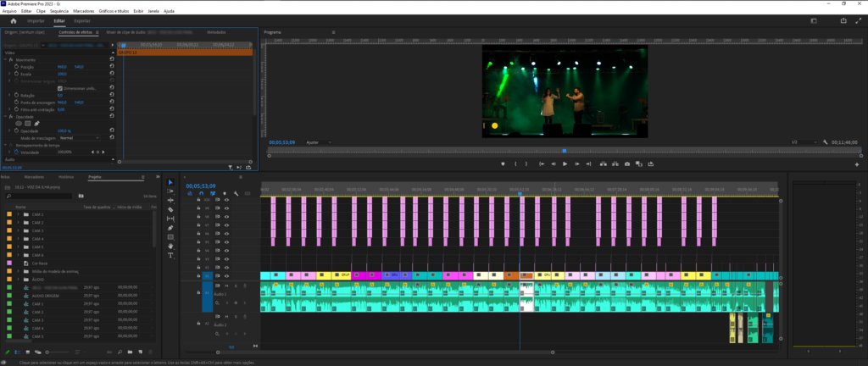This screenshot has height=366, width=868.
Task: Select the Hand tool in the tools panel
Action: click(x=170, y=246)
